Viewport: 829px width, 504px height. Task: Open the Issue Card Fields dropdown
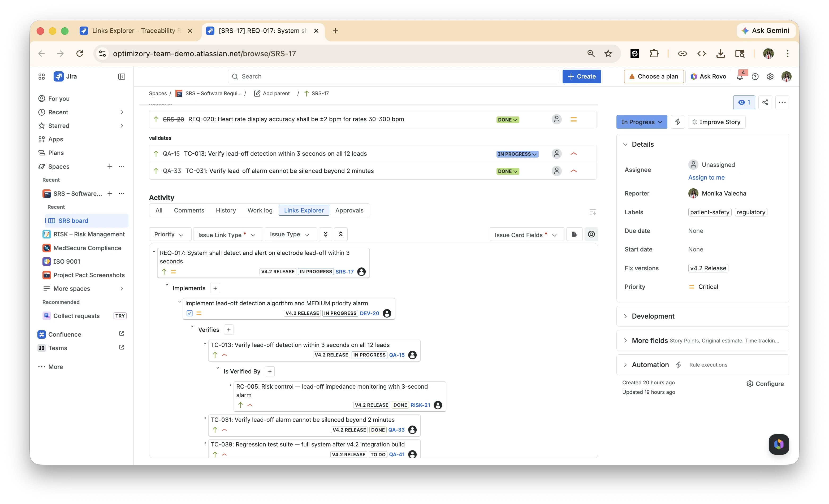pos(526,234)
